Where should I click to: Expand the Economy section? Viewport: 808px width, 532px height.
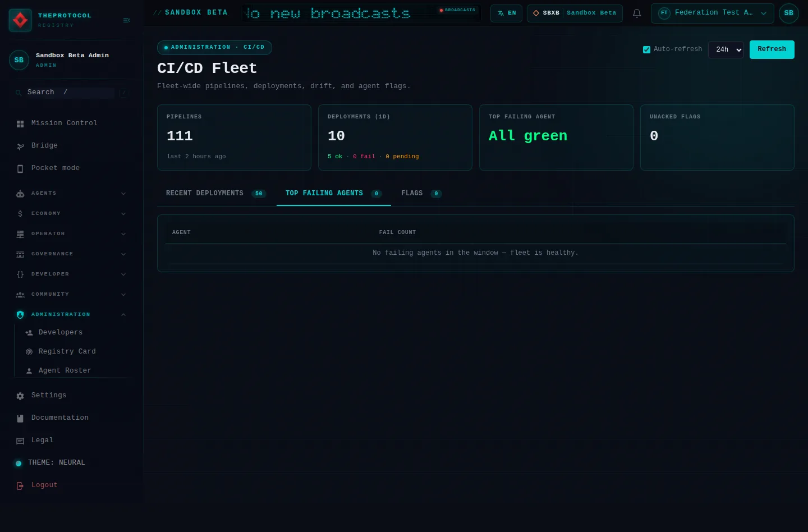click(x=71, y=214)
